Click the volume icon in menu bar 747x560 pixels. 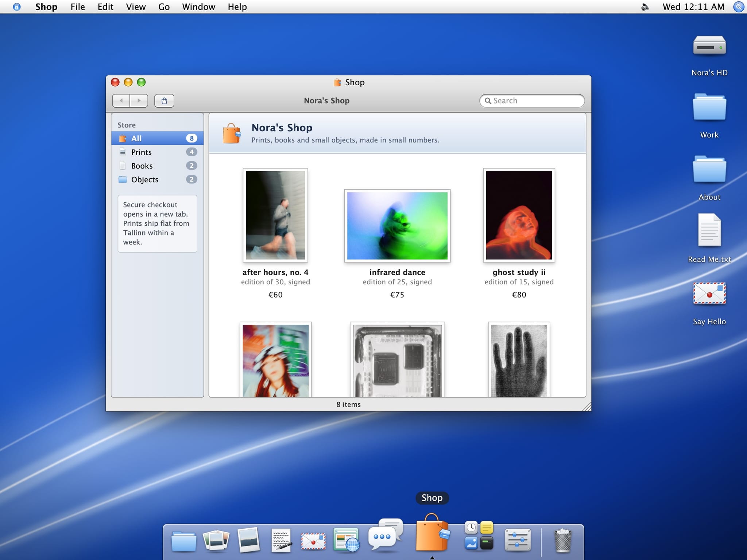[x=645, y=7]
